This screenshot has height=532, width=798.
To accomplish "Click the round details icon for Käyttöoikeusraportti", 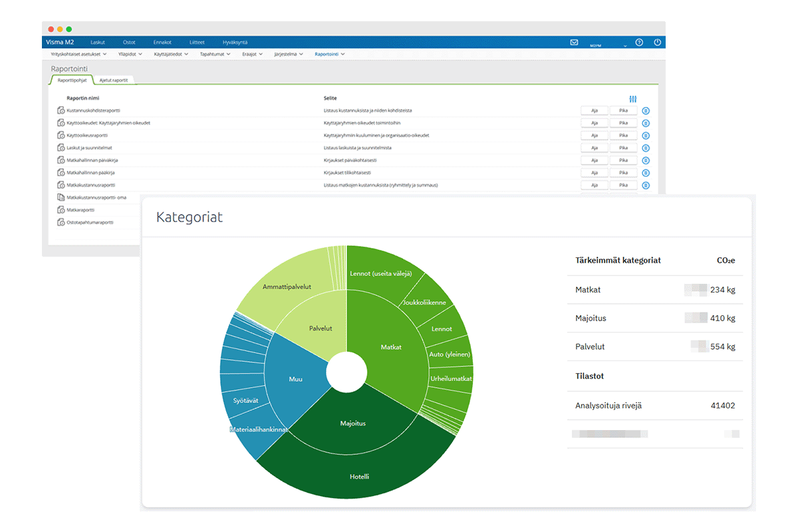I will (646, 136).
